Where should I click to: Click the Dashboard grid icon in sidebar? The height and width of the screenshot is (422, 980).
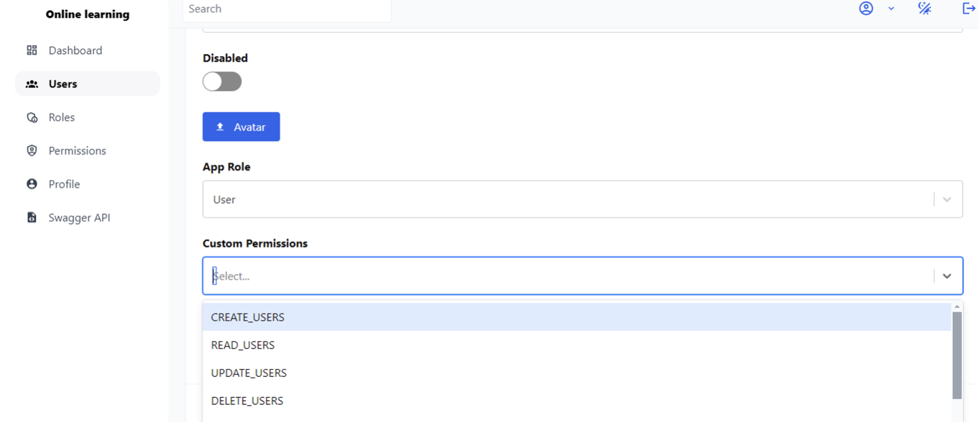(x=32, y=50)
